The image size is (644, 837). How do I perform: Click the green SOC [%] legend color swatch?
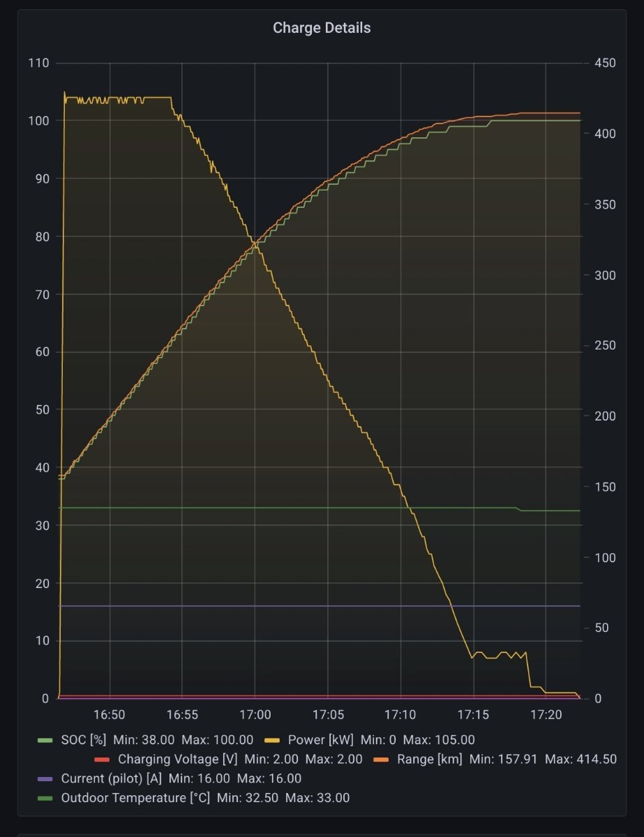click(45, 740)
